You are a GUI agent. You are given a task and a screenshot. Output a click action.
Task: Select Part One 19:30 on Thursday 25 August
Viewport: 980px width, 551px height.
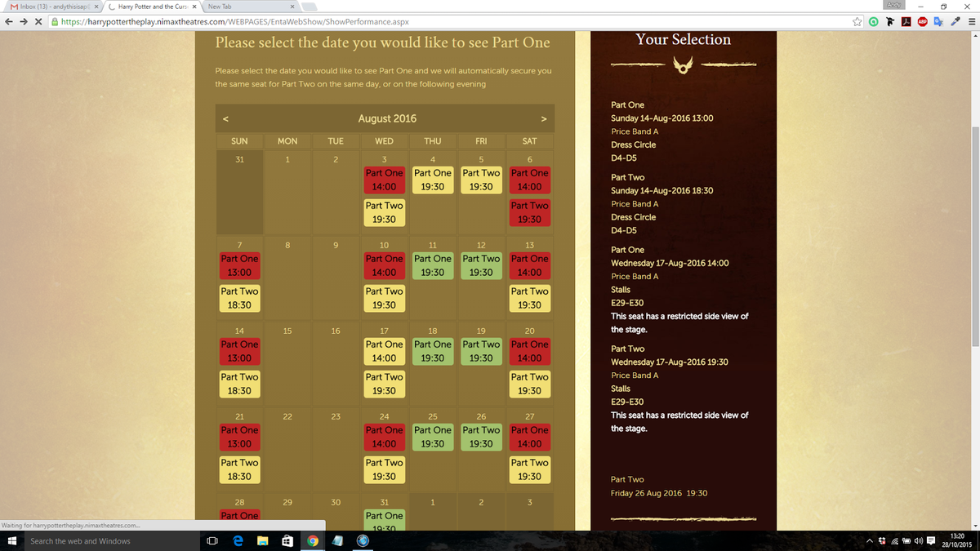(x=433, y=437)
